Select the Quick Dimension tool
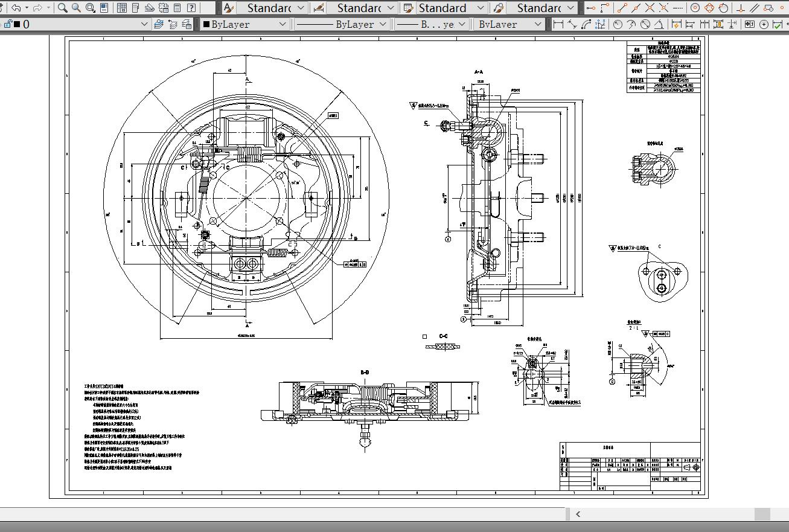Image resolution: width=789 pixels, height=532 pixels. tap(677, 24)
